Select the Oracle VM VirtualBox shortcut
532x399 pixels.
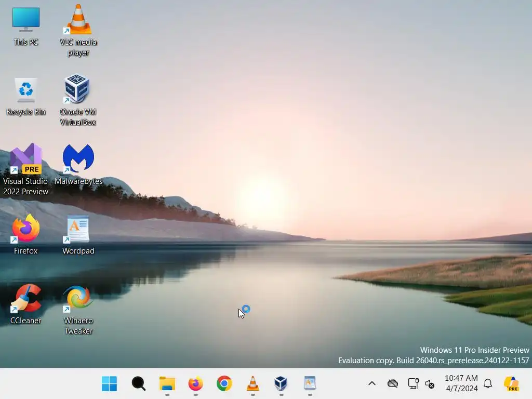tap(78, 100)
